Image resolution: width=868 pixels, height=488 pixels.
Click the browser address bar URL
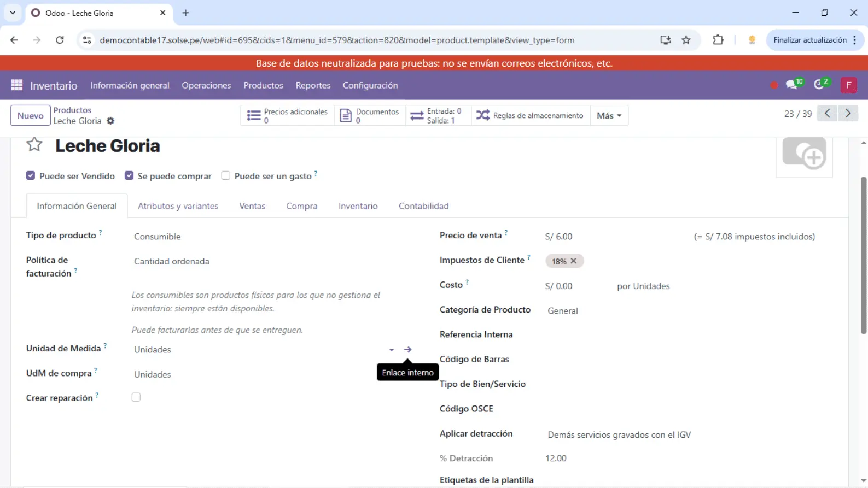click(337, 40)
